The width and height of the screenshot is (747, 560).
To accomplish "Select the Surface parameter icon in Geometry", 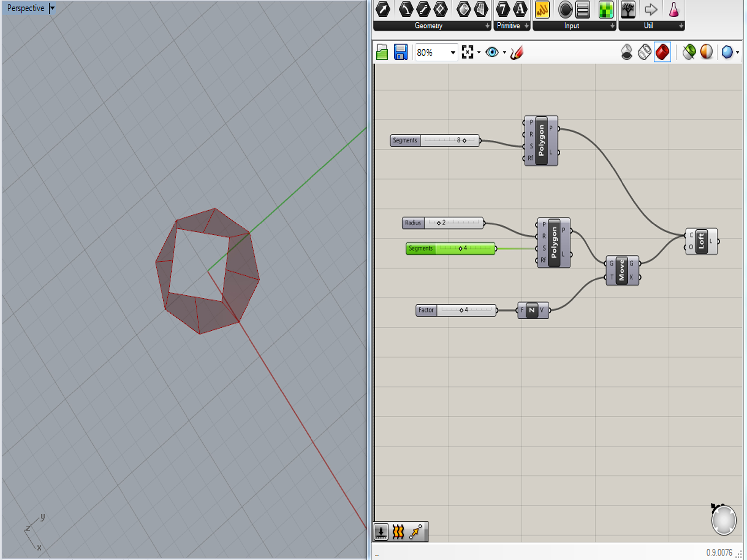I will tap(463, 9).
